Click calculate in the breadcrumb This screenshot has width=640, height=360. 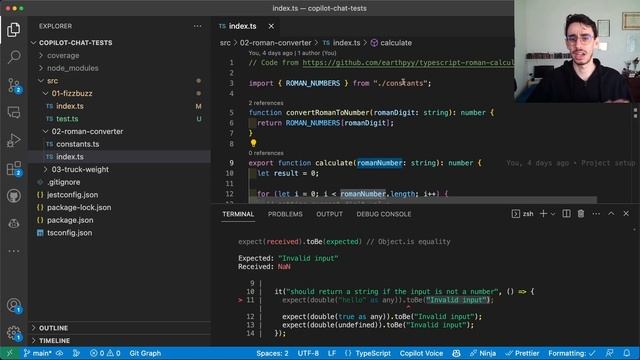(x=396, y=42)
